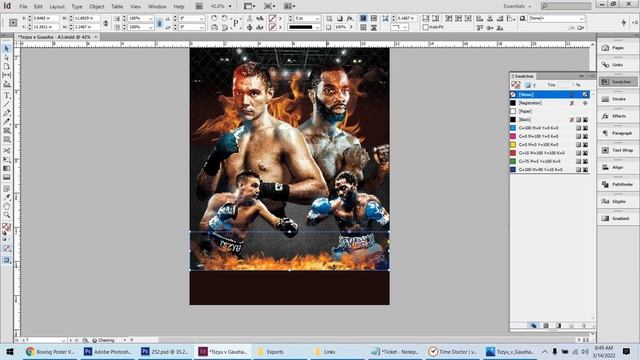
Task: Click the reference point locator icon
Action: click(13, 23)
